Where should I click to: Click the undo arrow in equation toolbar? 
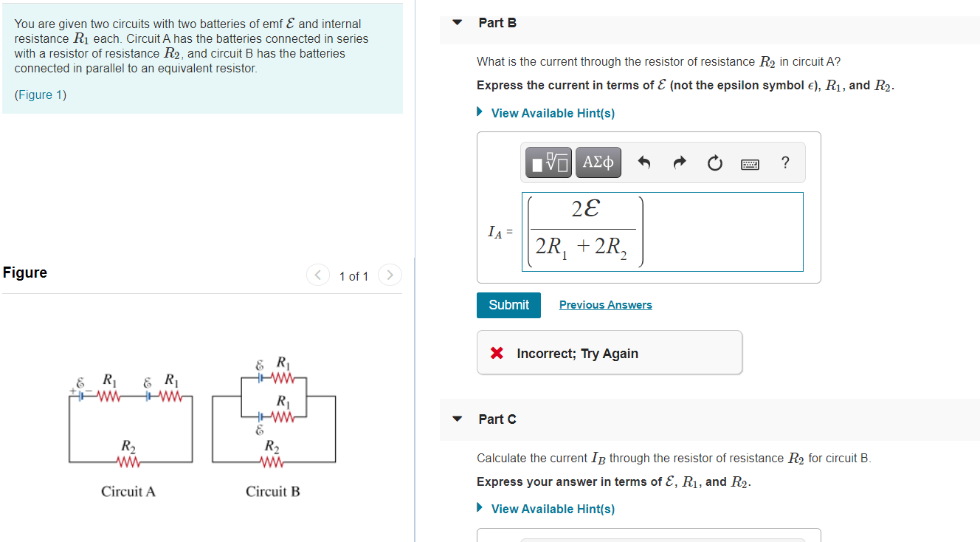pyautogui.click(x=643, y=162)
